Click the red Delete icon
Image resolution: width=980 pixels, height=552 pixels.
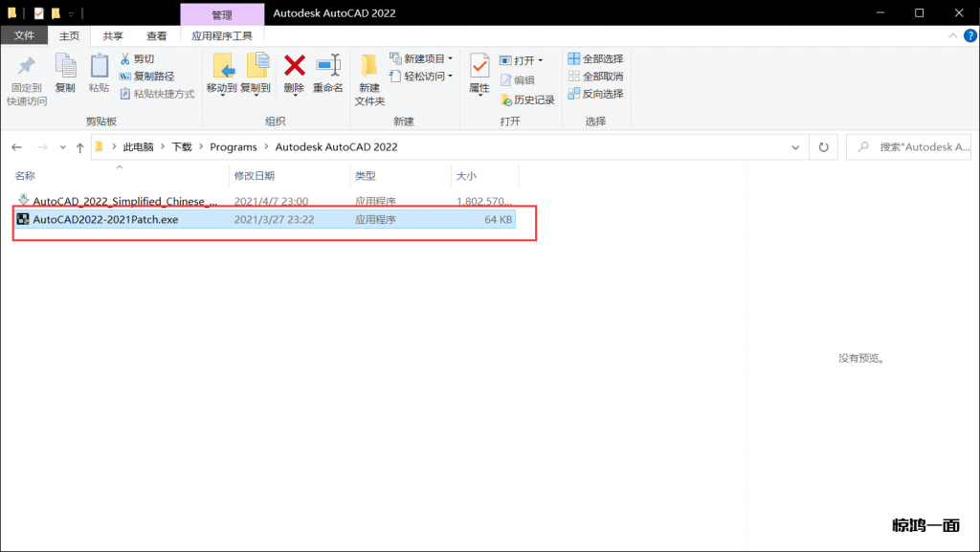point(295,67)
